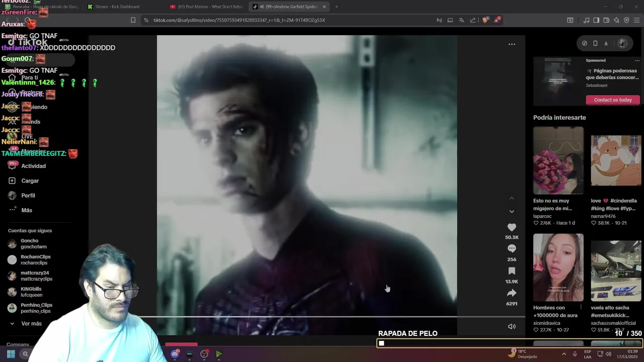644x362 pixels.
Task: Switch to the Kick Dashboard Stream tab
Action: [x=123, y=7]
